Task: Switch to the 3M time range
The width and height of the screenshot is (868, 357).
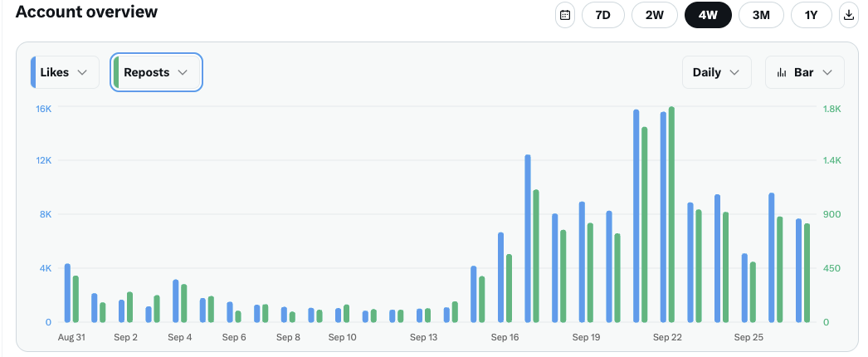Action: [761, 15]
